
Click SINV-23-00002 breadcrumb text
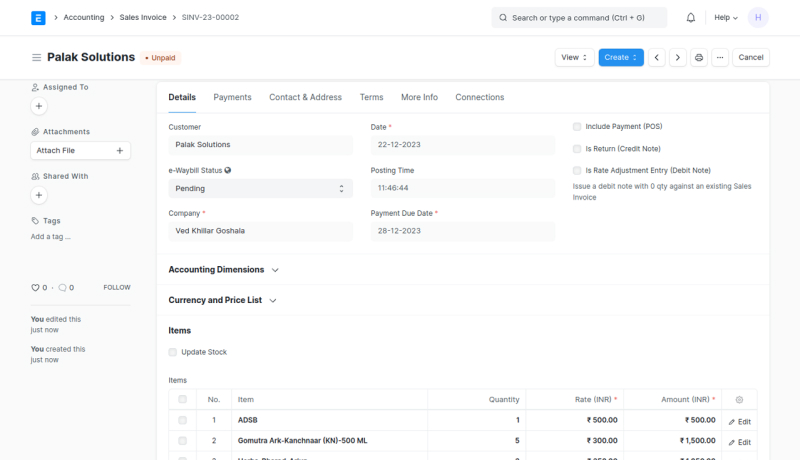210,17
